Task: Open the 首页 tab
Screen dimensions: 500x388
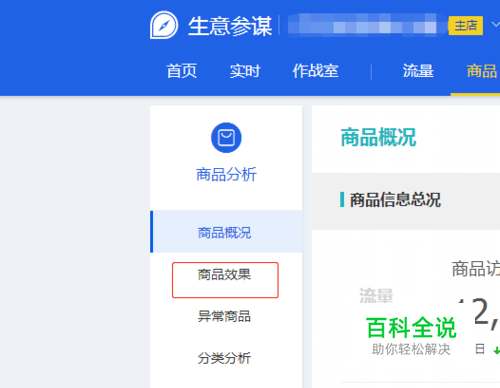Action: click(x=182, y=71)
